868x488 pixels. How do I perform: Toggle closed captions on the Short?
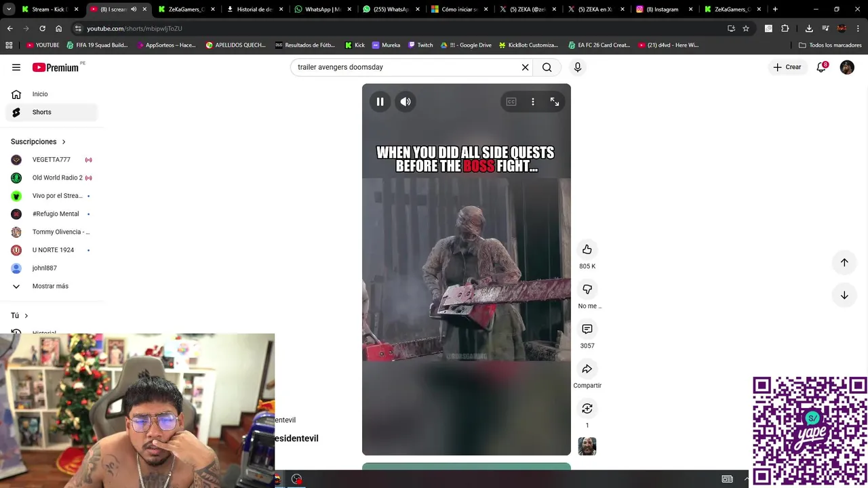[511, 102]
